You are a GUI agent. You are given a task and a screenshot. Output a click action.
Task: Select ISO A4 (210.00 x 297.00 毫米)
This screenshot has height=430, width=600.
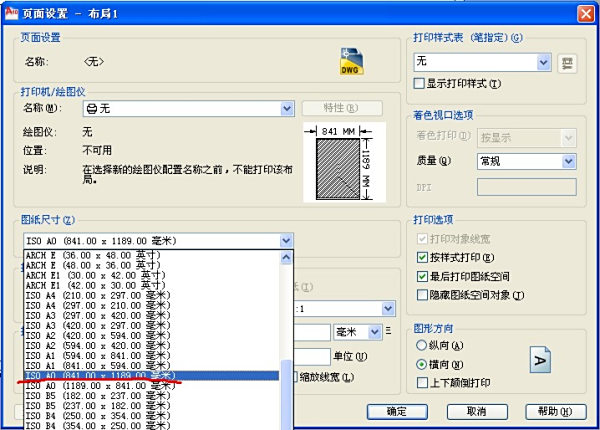pyautogui.click(x=152, y=295)
